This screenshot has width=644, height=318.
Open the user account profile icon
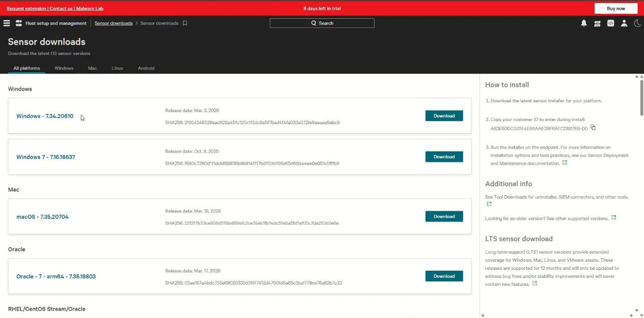(x=624, y=23)
